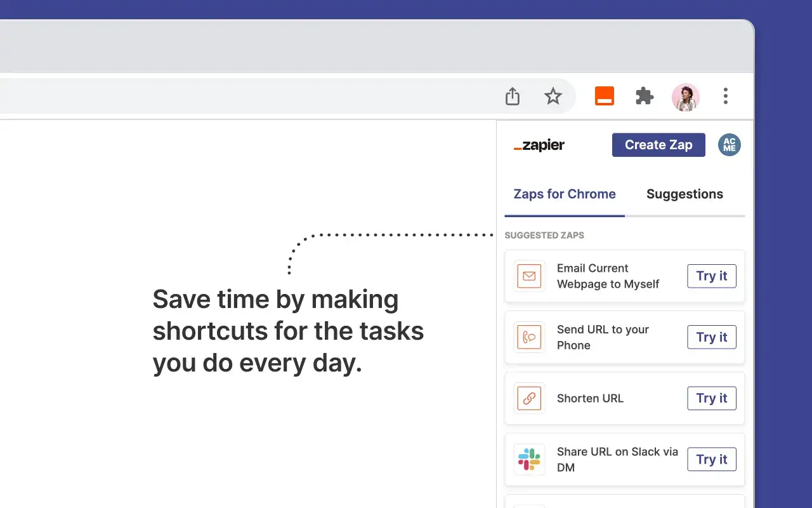Open the Chrome three-dot menu
The image size is (812, 508).
[x=726, y=96]
